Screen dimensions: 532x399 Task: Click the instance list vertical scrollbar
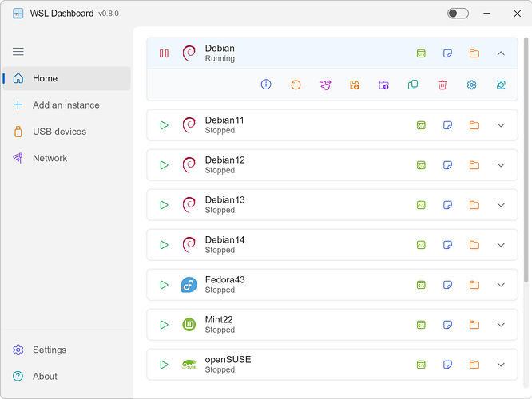tap(526, 160)
